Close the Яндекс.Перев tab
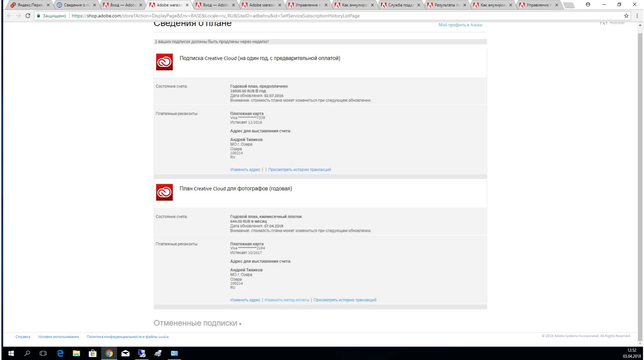644x360 pixels. tap(48, 5)
